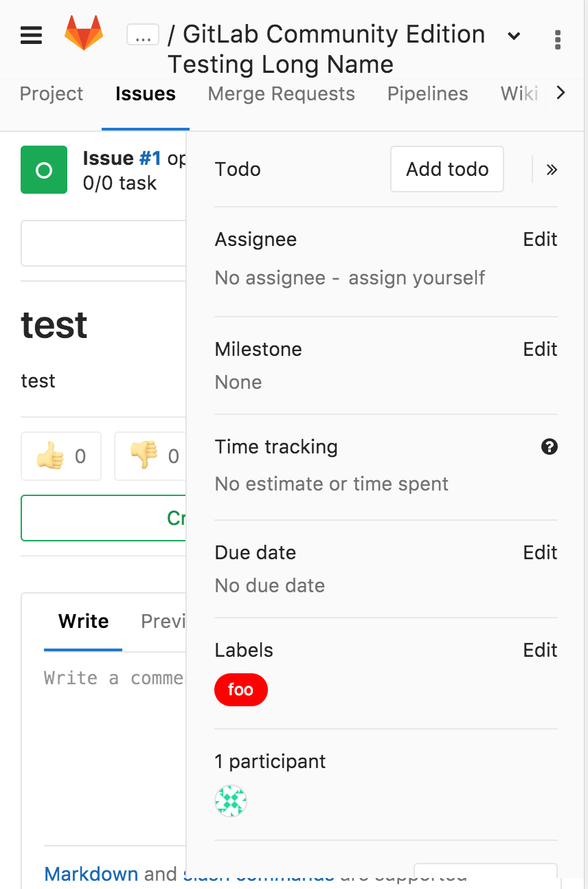
Task: Expand the collapsed breadcrumb ellipsis
Action: click(143, 36)
